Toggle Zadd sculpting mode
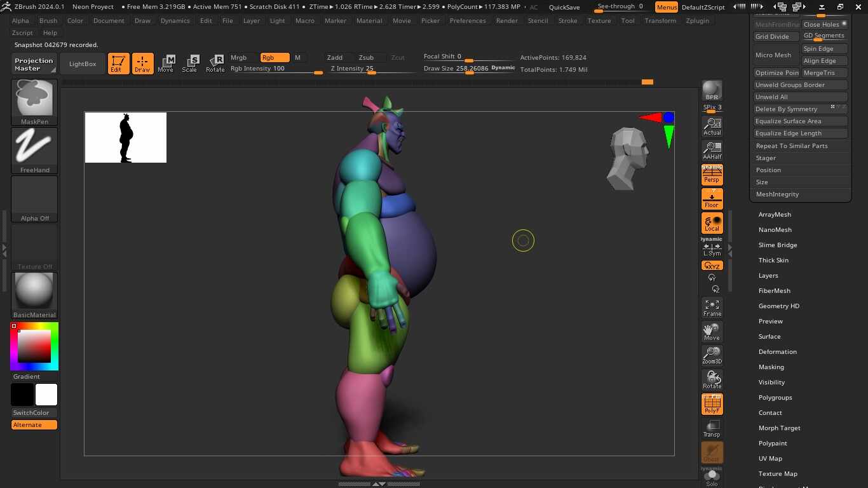The image size is (868, 488). [x=335, y=57]
